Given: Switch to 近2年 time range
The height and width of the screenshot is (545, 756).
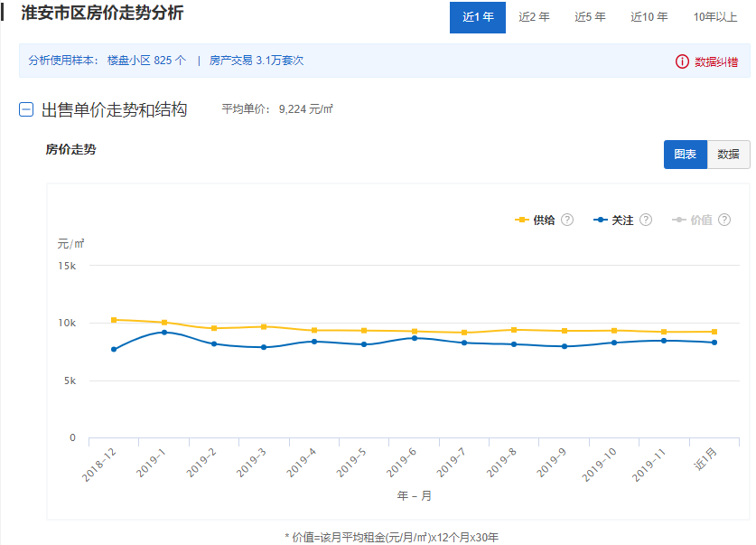Looking at the screenshot, I should click(x=534, y=17).
